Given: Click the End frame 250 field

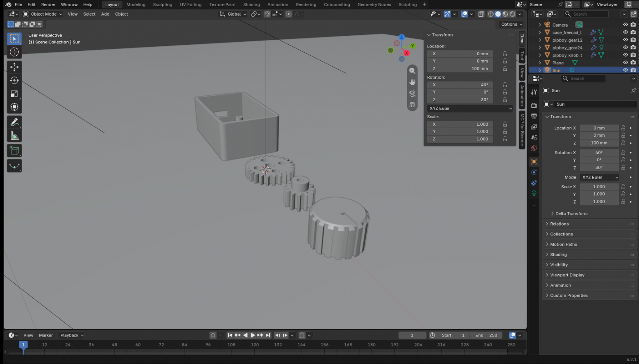Looking at the screenshot, I should [x=486, y=335].
